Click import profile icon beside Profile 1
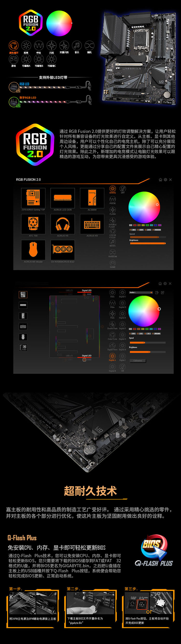The width and height of the screenshot is (181, 644). pos(157,293)
